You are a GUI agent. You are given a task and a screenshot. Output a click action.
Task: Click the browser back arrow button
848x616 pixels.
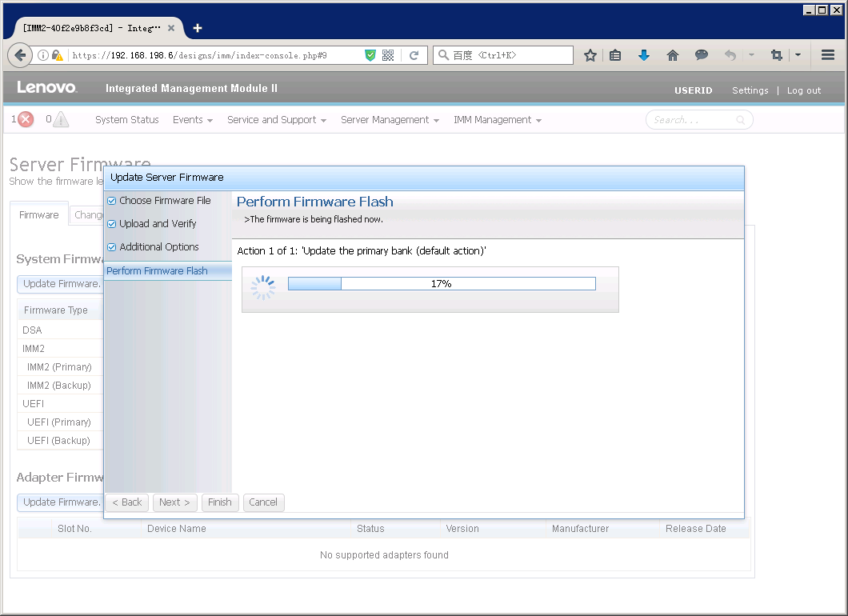click(x=20, y=55)
